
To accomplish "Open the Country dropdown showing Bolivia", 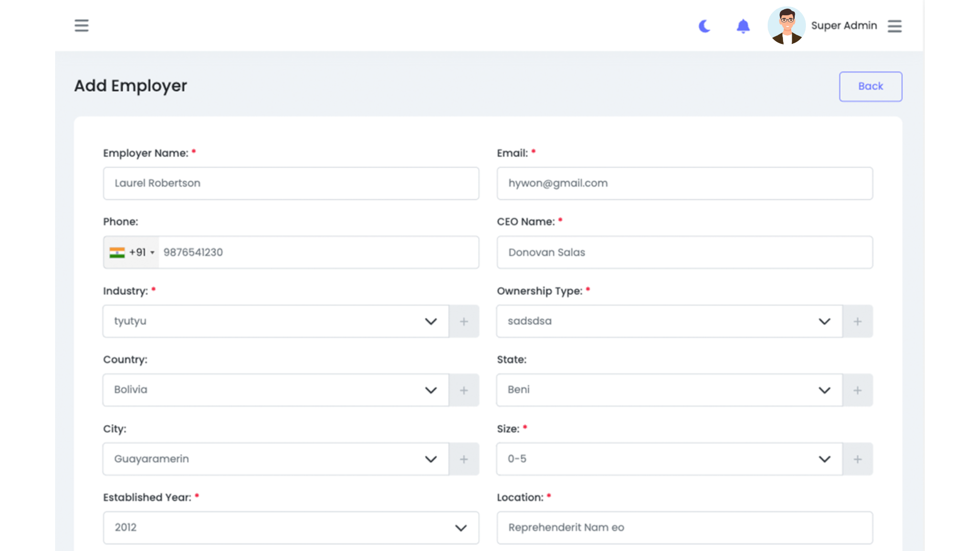I will coord(276,390).
